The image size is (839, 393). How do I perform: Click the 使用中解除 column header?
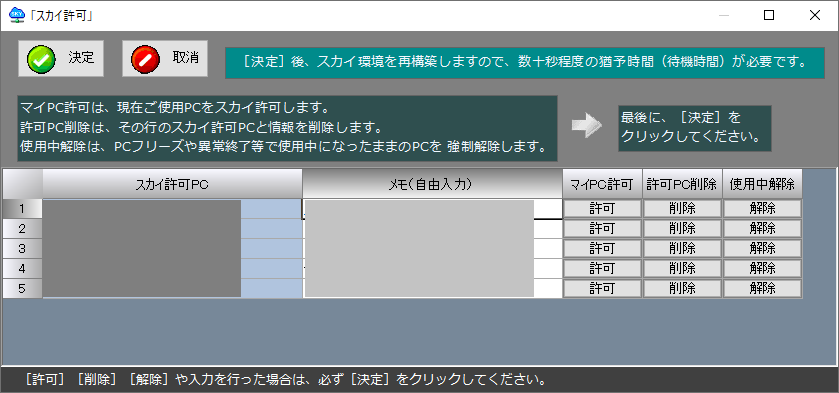[x=762, y=184]
